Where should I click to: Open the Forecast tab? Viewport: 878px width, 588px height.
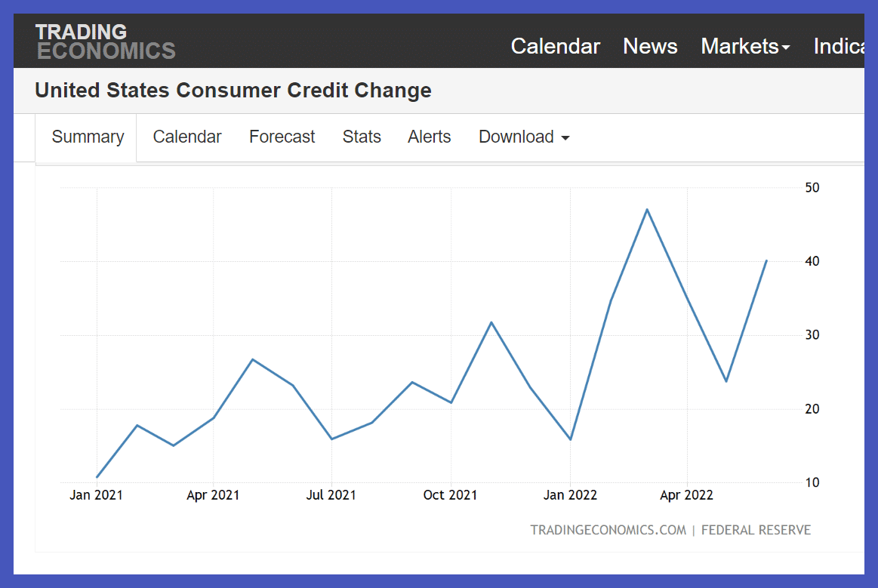282,137
